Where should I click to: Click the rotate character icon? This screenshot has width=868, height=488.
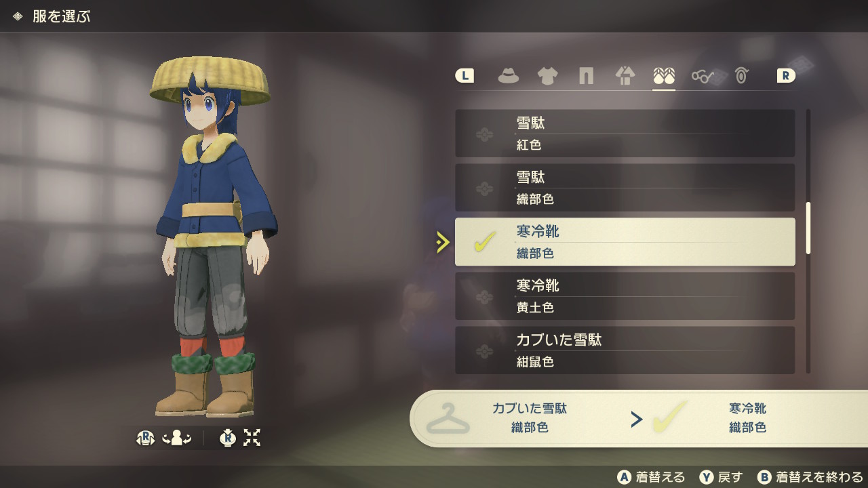point(177,439)
